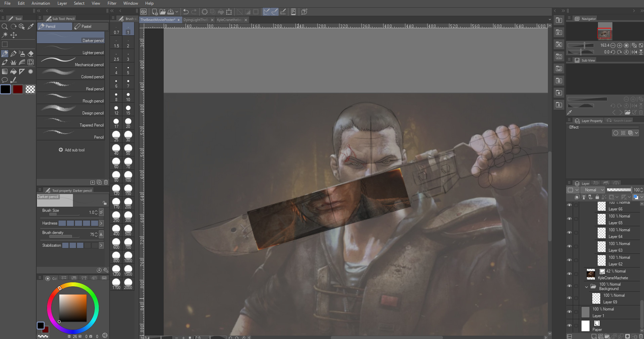
Task: Open the Select menu
Action: pyautogui.click(x=79, y=3)
